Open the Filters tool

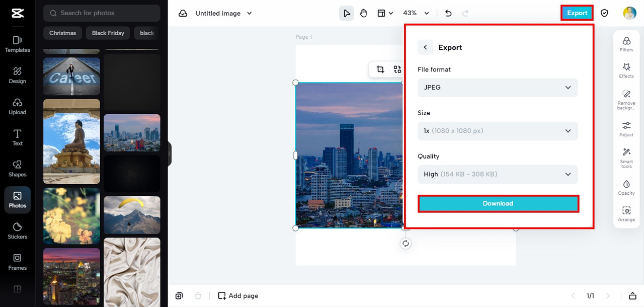click(626, 44)
